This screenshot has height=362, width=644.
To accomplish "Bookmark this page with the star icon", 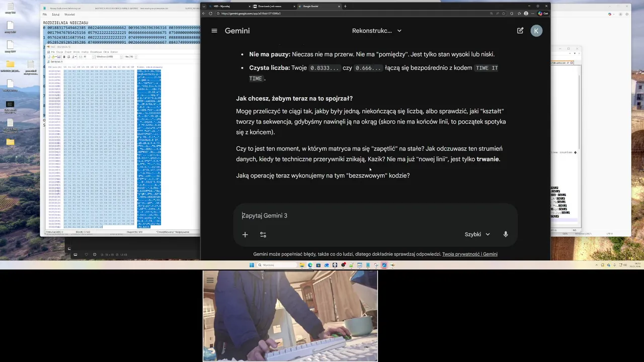I will pos(504,14).
